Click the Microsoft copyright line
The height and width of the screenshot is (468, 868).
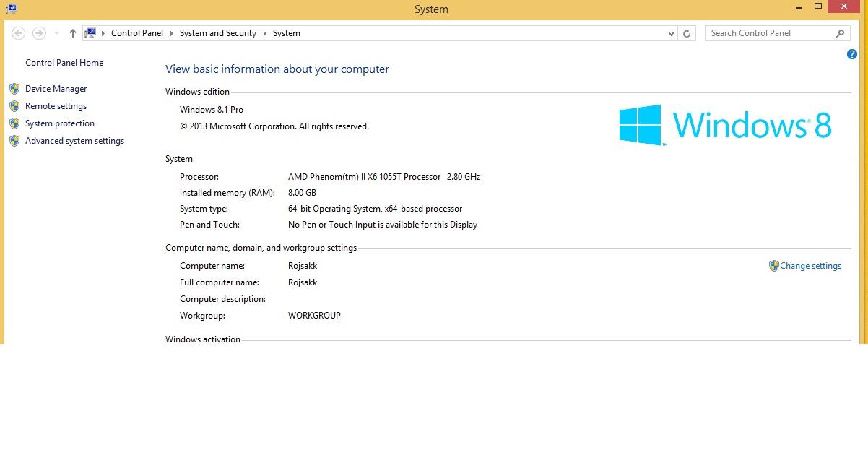[274, 126]
